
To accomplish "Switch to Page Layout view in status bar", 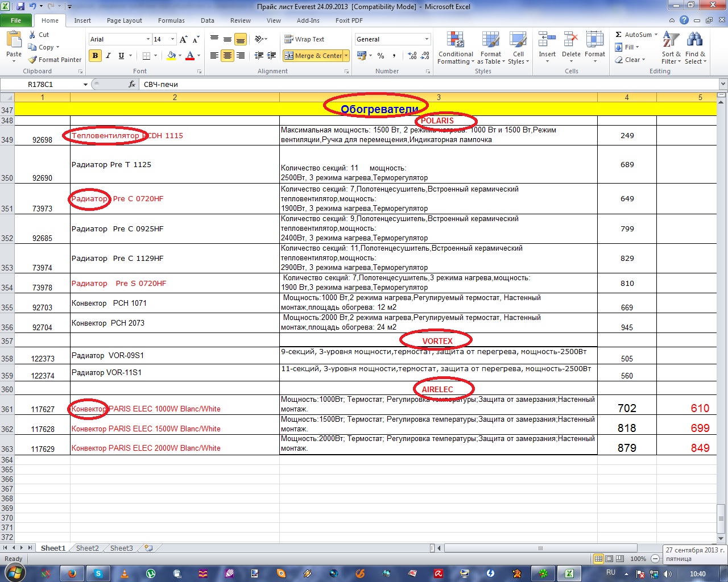I will pyautogui.click(x=609, y=559).
